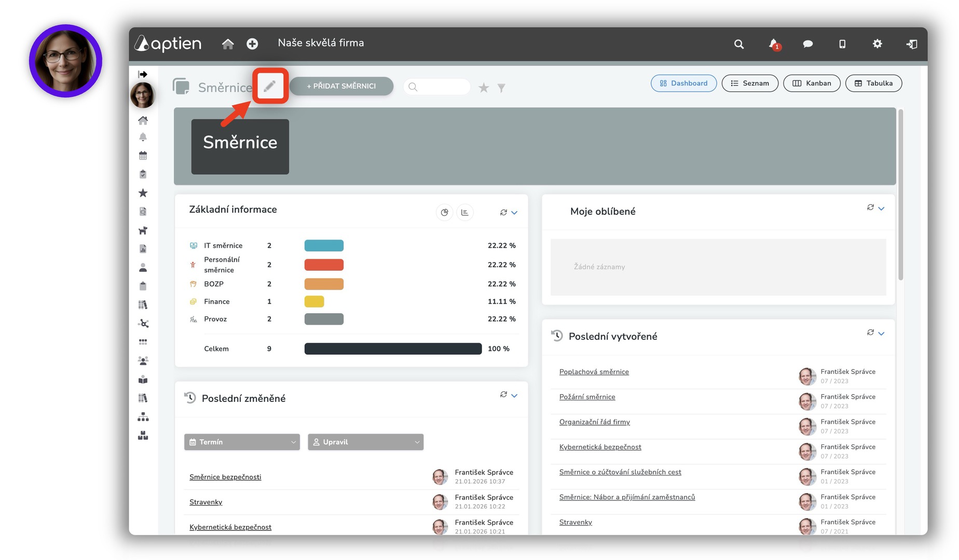959x560 pixels.
Task: Open settings gear in top bar
Action: coord(877,44)
